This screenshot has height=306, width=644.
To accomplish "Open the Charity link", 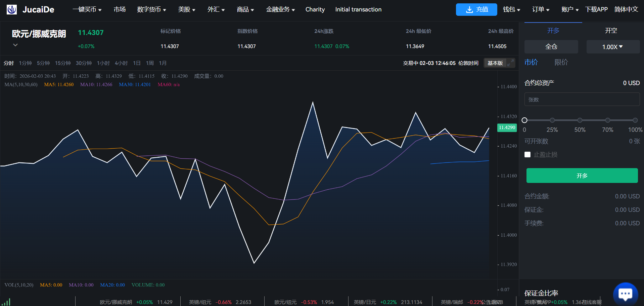I will click(315, 9).
